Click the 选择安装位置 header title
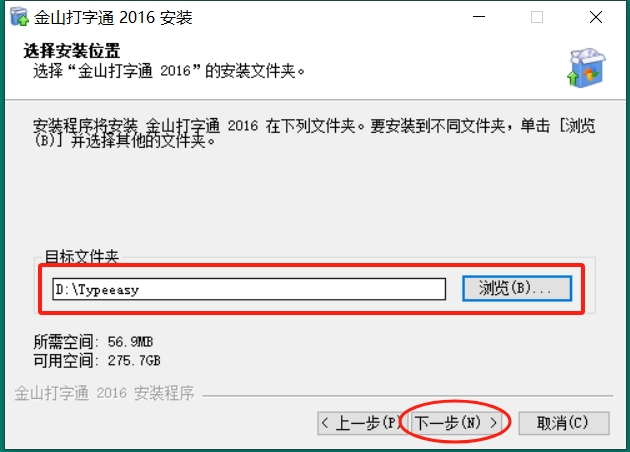 click(72, 51)
